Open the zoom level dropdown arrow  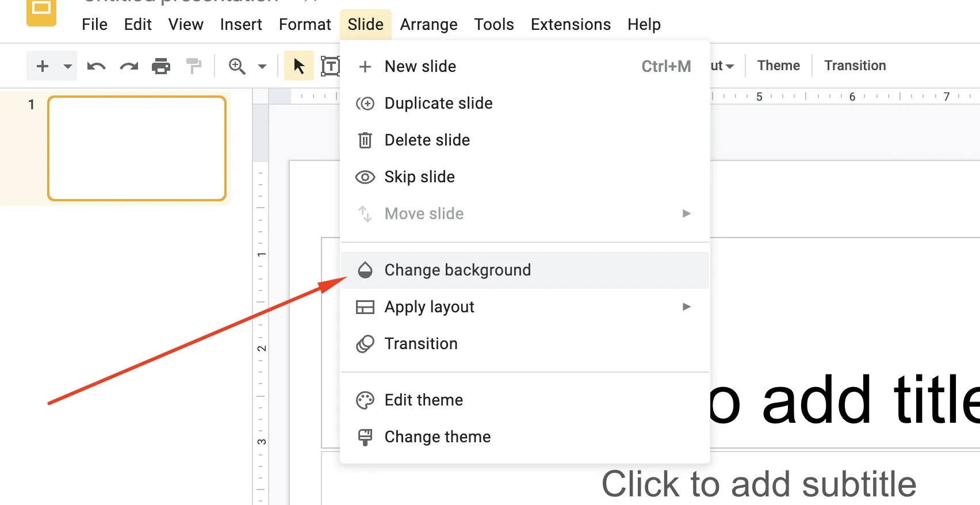(262, 66)
